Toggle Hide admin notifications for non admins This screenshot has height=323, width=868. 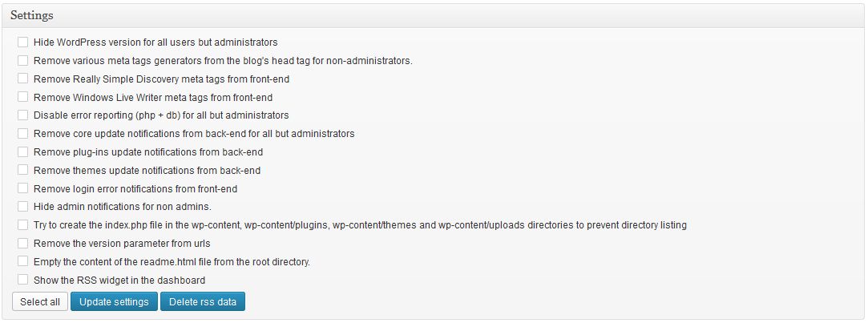[x=22, y=207]
